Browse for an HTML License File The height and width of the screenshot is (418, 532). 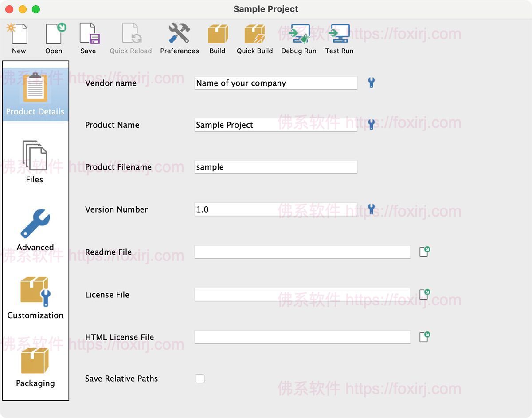pyautogui.click(x=425, y=336)
